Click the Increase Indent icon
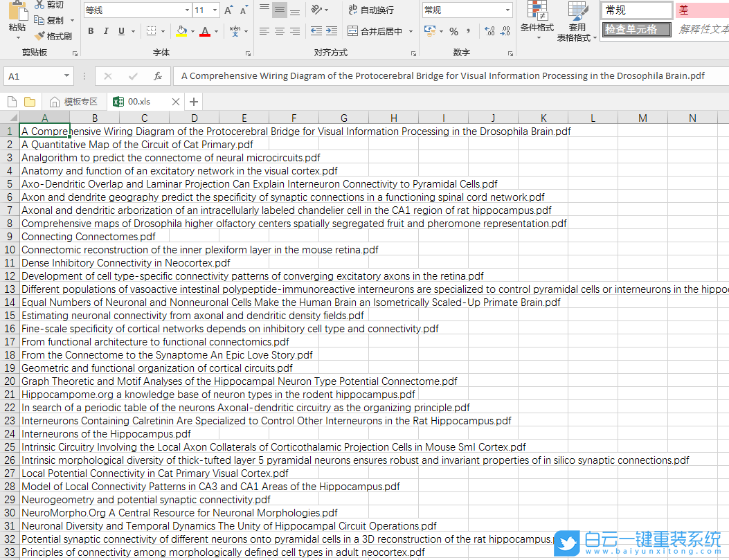 [x=332, y=31]
